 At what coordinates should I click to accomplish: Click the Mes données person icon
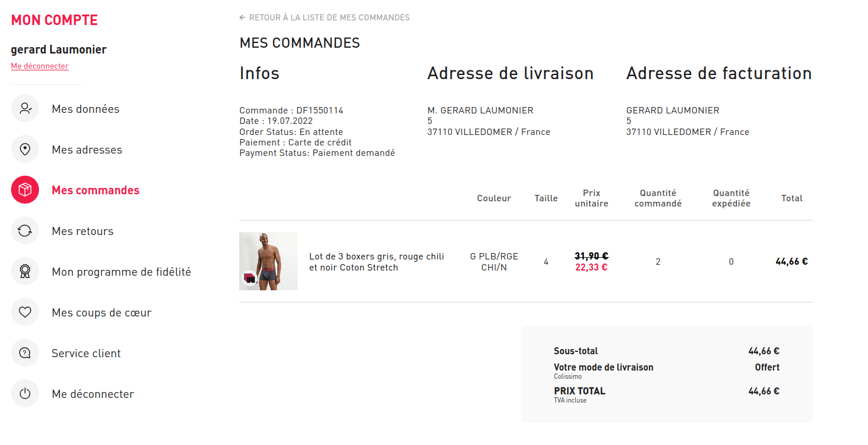click(x=25, y=109)
